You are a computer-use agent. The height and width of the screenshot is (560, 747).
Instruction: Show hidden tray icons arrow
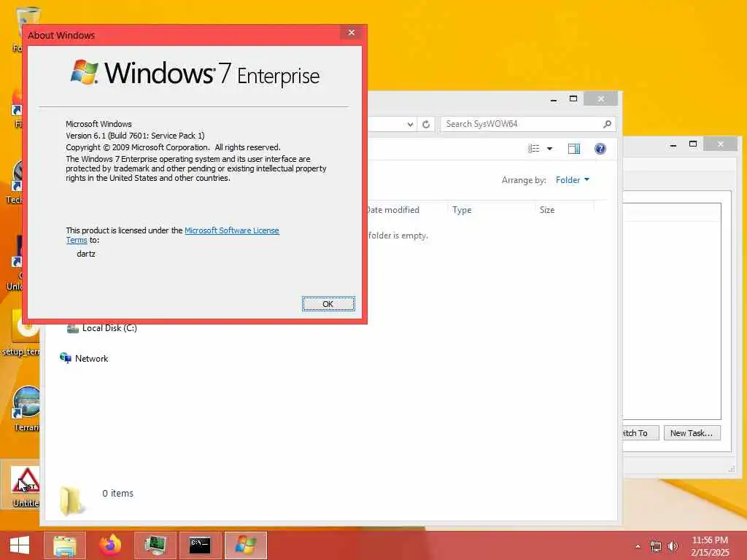click(x=638, y=546)
